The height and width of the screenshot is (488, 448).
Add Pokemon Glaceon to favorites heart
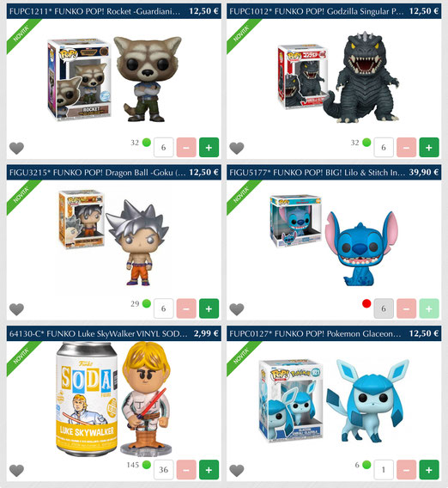click(237, 470)
